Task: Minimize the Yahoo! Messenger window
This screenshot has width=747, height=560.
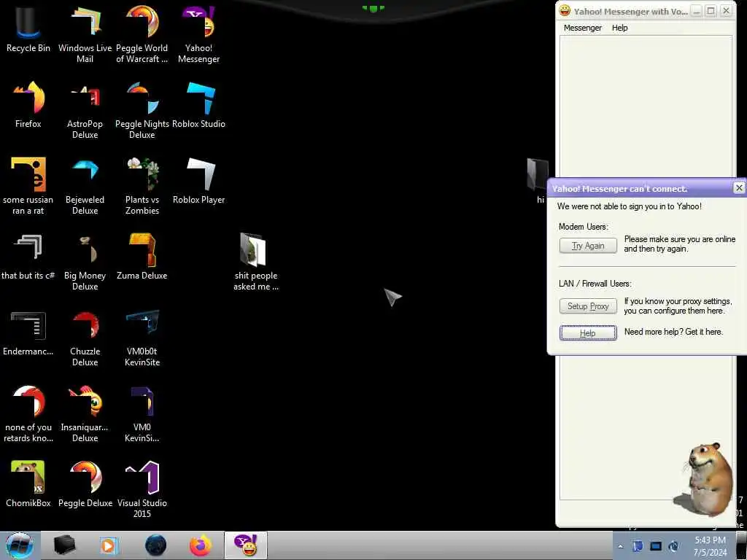Action: [x=697, y=10]
